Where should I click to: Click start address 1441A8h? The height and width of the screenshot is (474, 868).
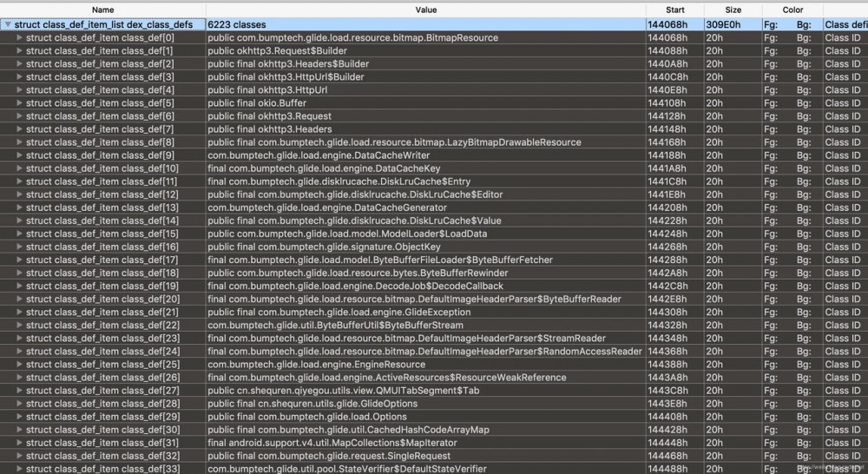tap(667, 168)
